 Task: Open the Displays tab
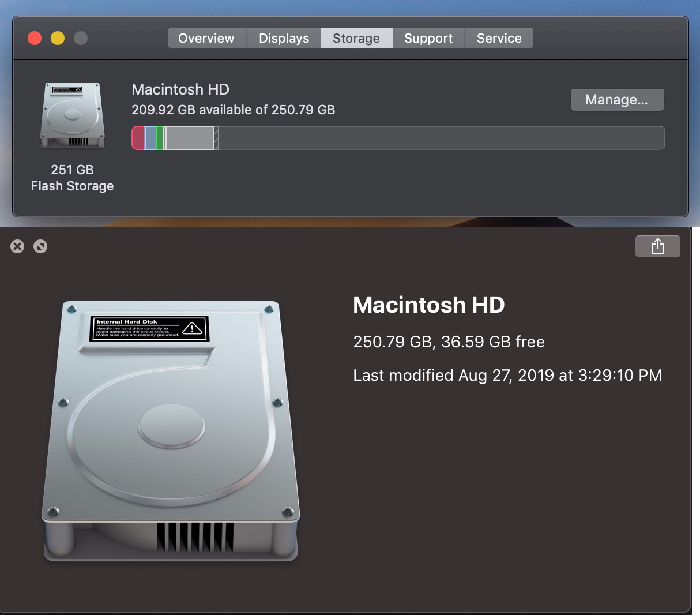(x=284, y=38)
